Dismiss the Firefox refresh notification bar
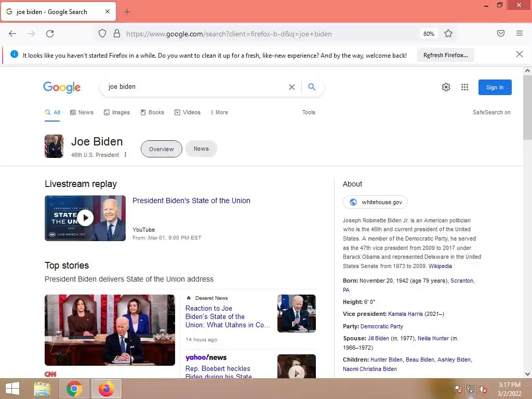Image resolution: width=532 pixels, height=399 pixels. [x=519, y=54]
